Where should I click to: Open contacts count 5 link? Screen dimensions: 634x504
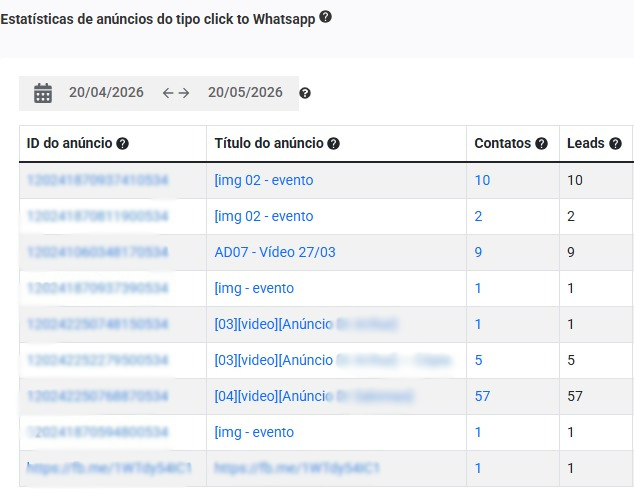coord(478,360)
